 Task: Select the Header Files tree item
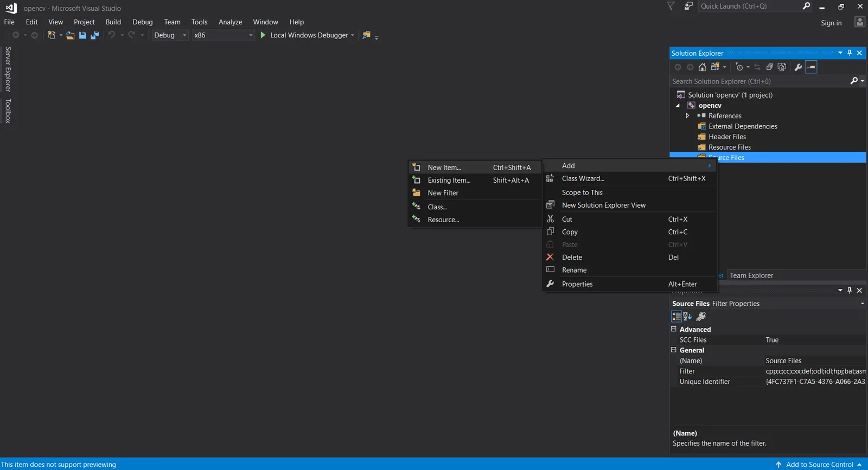(727, 137)
